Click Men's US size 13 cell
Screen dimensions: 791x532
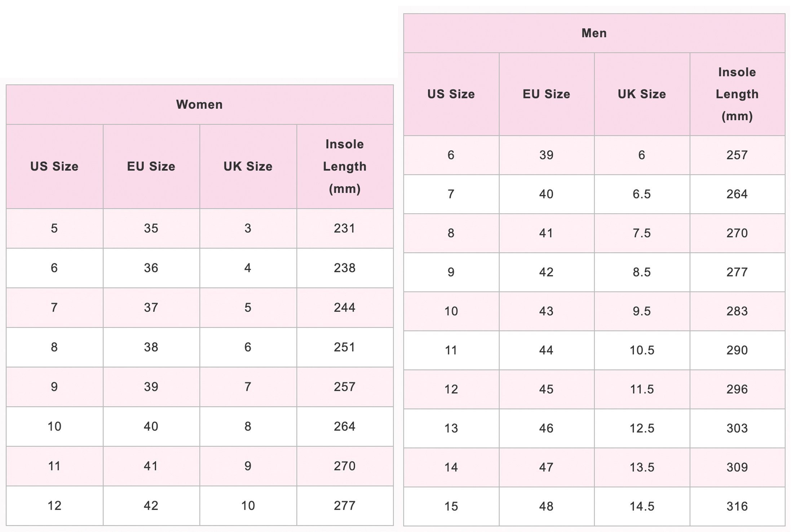pos(451,428)
